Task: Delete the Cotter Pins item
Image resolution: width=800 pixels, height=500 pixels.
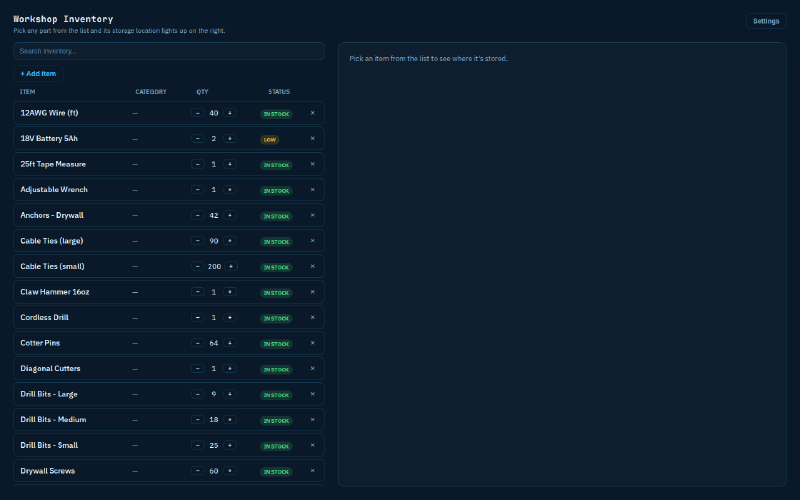Action: click(313, 343)
